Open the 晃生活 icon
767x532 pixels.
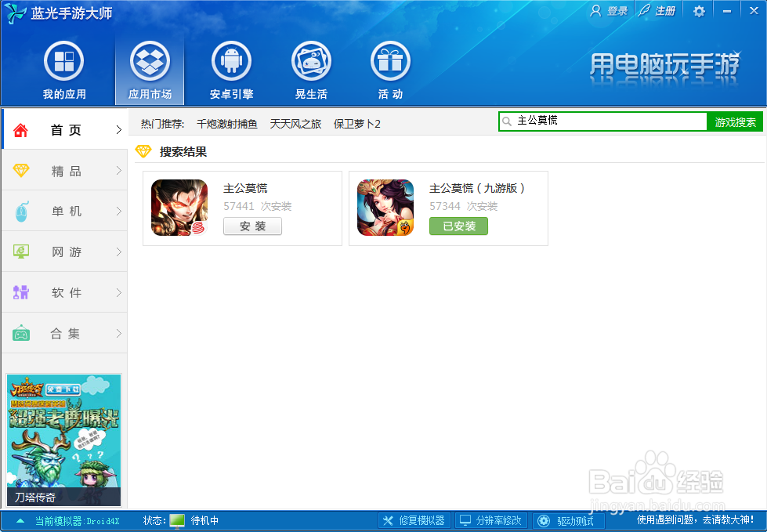(x=312, y=62)
